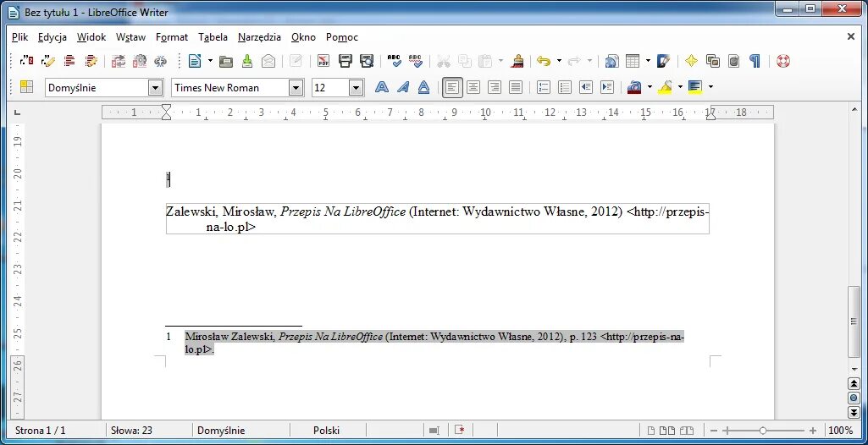Screen dimensions: 868x445
Task: Click the insert bibliography icon
Action: 69,61
